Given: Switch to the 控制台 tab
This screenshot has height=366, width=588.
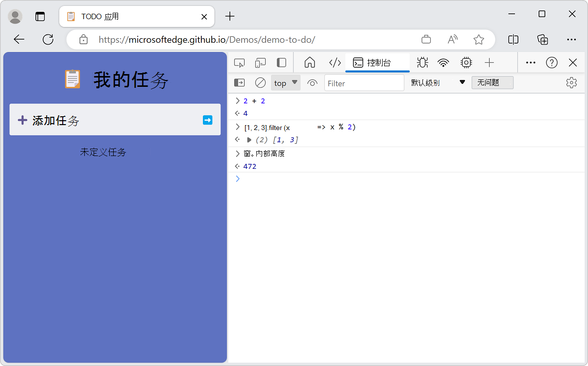Looking at the screenshot, I should (x=377, y=62).
